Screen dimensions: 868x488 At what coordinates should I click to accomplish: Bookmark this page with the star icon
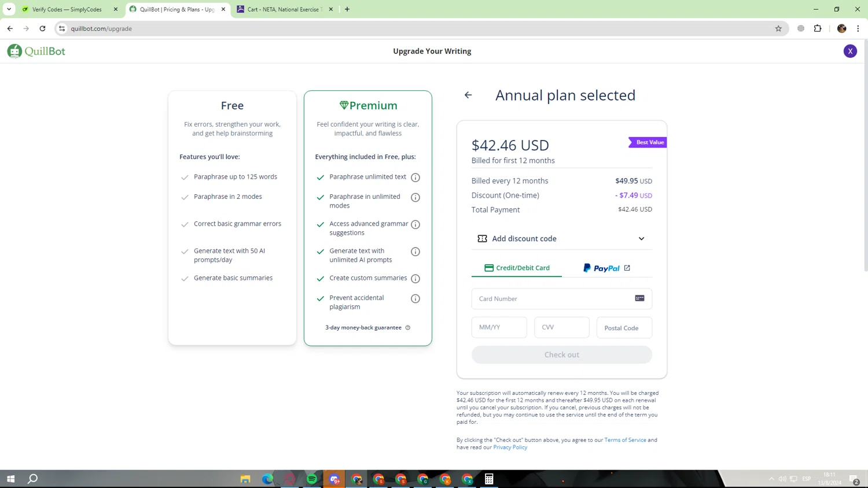coord(778,28)
